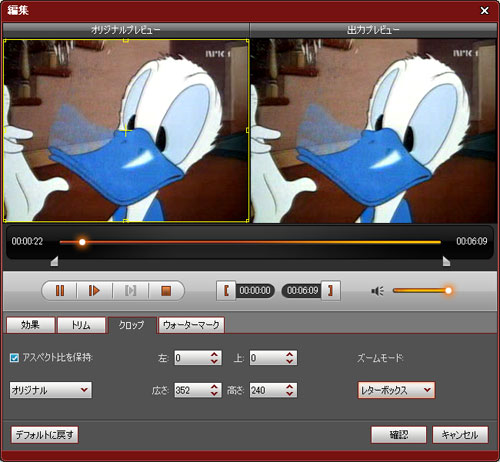
Task: Decrease the 高さ height with down arrow
Action: 290,393
